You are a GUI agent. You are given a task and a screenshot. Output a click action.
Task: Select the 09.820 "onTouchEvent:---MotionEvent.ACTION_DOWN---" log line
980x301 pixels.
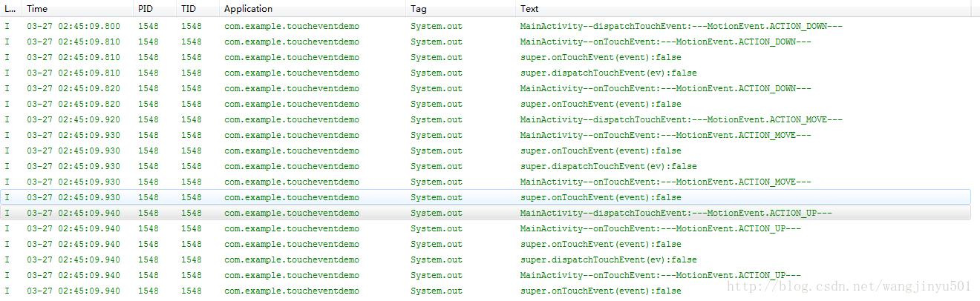(x=486, y=88)
